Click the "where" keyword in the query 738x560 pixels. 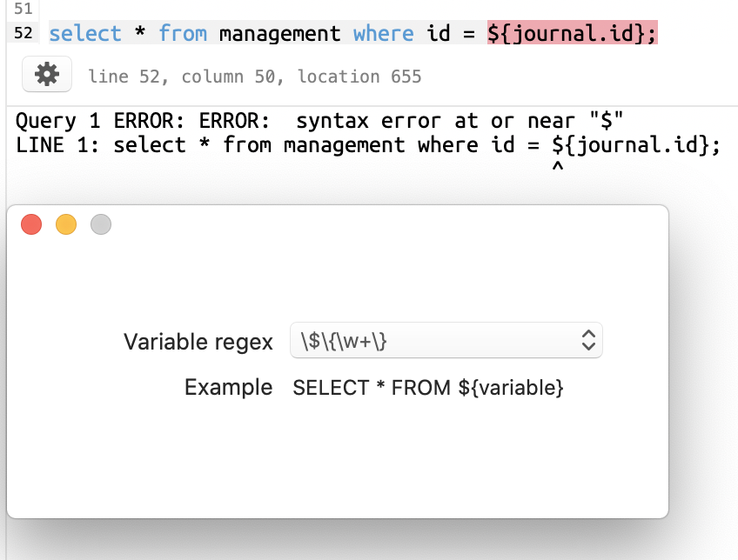383,33
